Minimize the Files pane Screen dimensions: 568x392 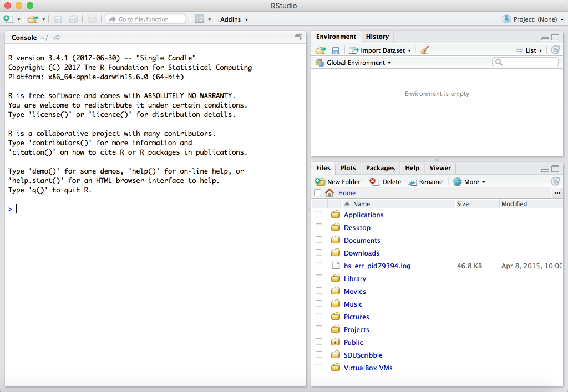(x=545, y=169)
